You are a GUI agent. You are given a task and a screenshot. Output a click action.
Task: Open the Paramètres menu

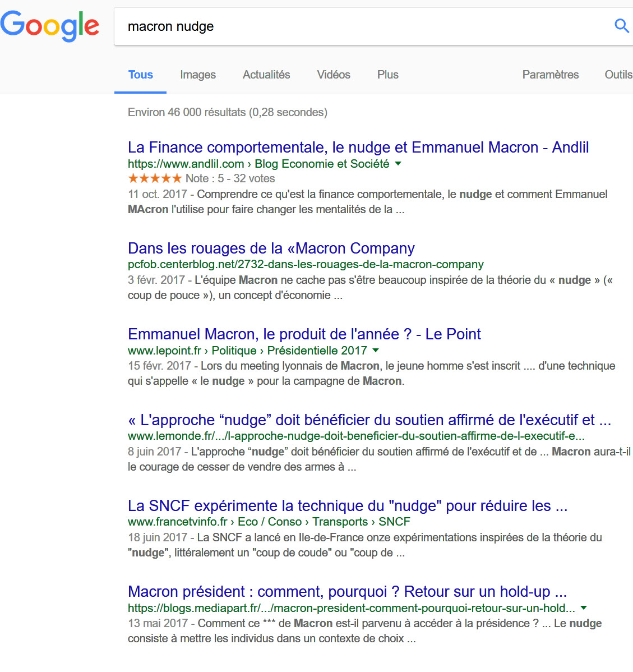tap(551, 75)
